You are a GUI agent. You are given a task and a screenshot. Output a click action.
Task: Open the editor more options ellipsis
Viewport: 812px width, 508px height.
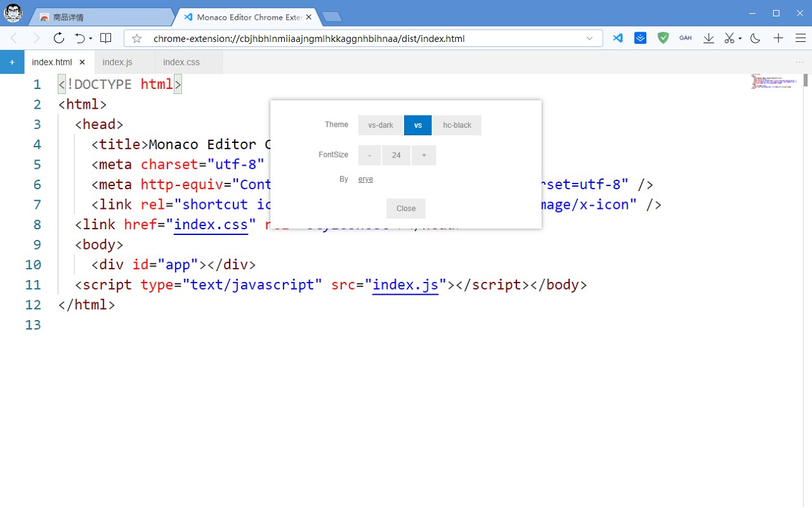click(799, 62)
